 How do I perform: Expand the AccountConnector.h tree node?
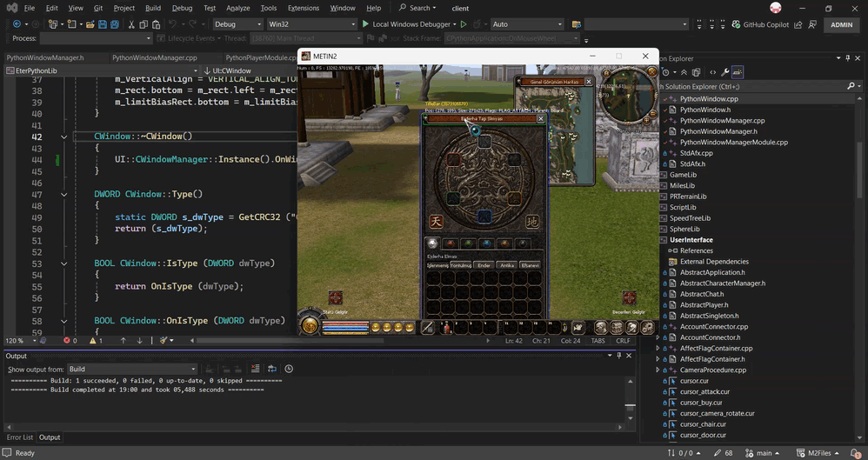point(658,337)
